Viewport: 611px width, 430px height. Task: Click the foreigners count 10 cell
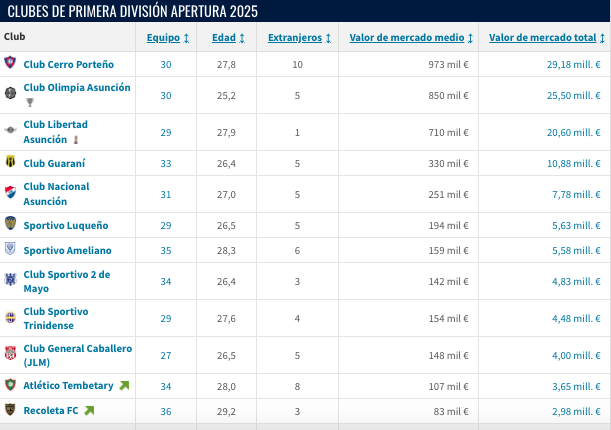[x=297, y=65]
